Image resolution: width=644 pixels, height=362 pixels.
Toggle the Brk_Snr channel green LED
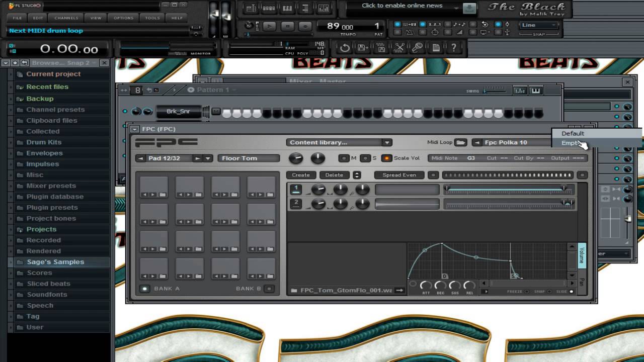[125, 111]
